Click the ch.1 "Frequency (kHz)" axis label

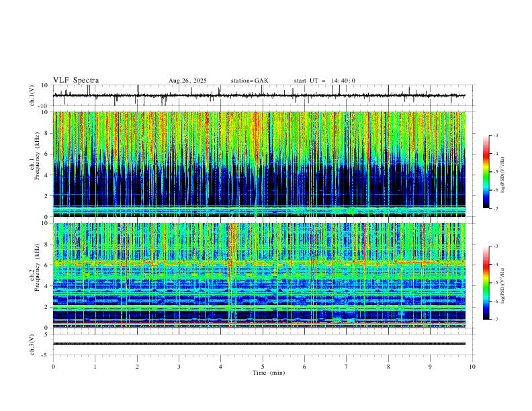pos(37,155)
